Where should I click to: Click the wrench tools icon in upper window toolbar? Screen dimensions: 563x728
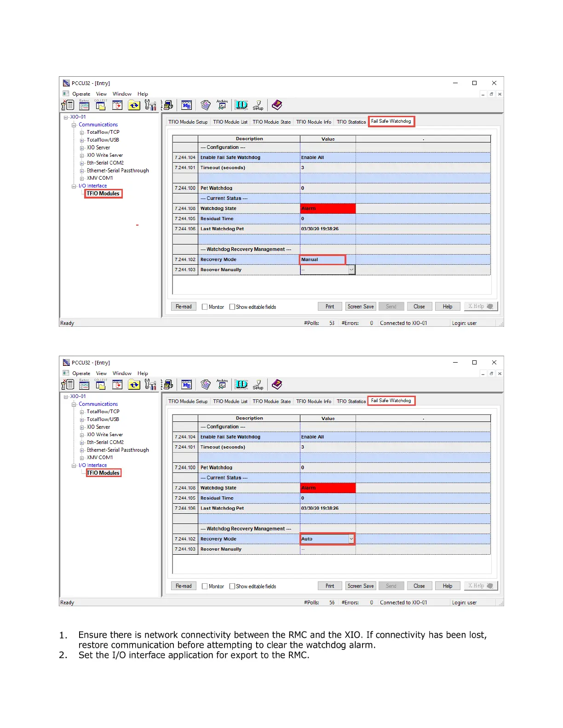[150, 105]
